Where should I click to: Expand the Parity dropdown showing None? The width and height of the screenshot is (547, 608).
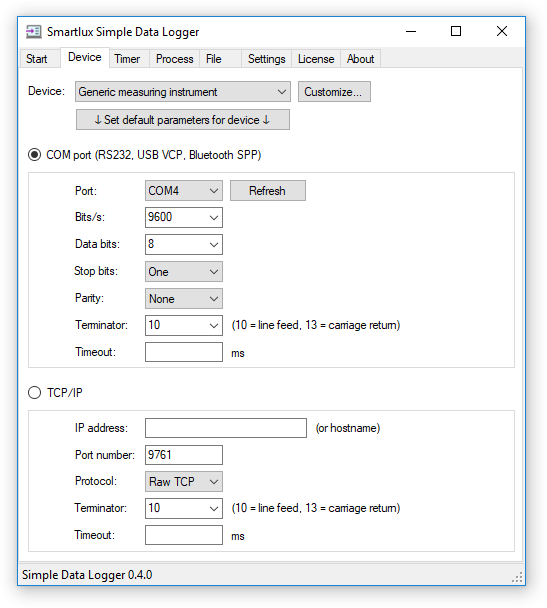[184, 299]
